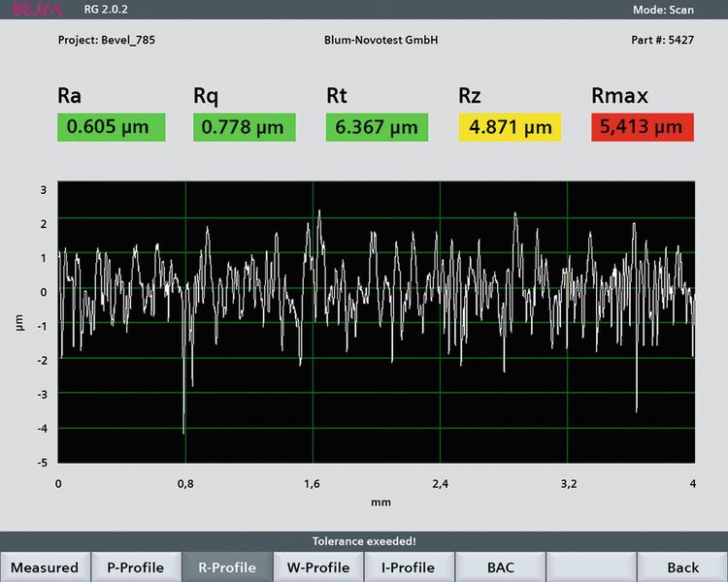
Task: Click the Rt value 6.367 µm
Action: coord(378,127)
